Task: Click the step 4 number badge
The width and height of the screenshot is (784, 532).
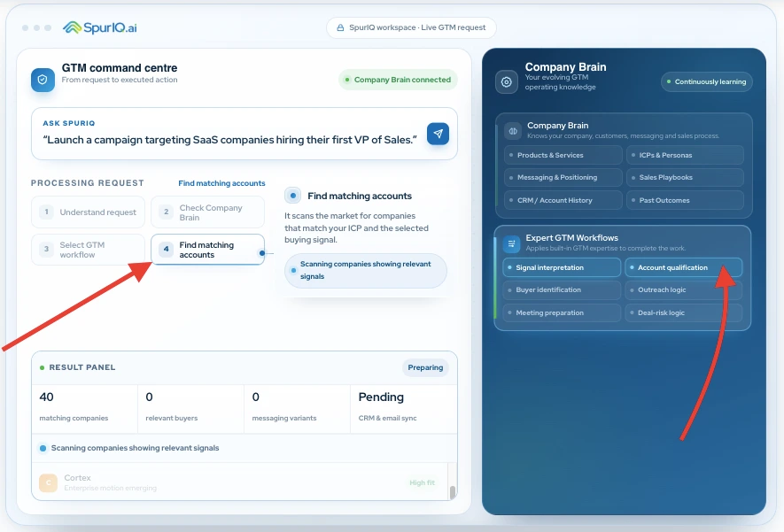Action: [166, 249]
